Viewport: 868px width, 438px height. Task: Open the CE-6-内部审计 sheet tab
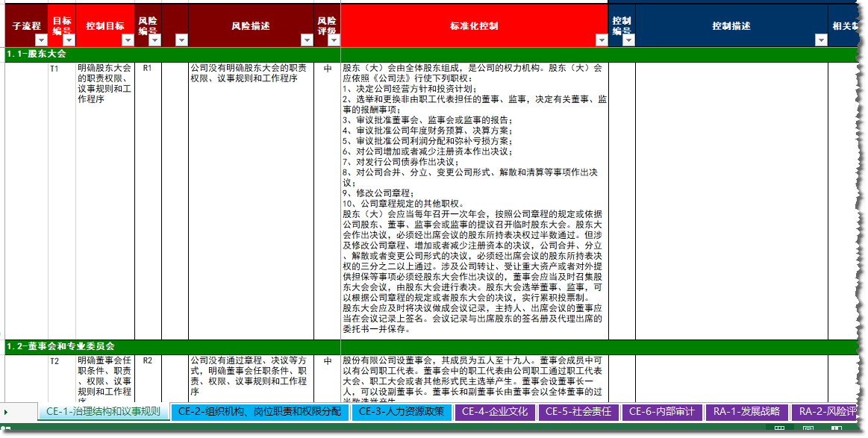[662, 411]
